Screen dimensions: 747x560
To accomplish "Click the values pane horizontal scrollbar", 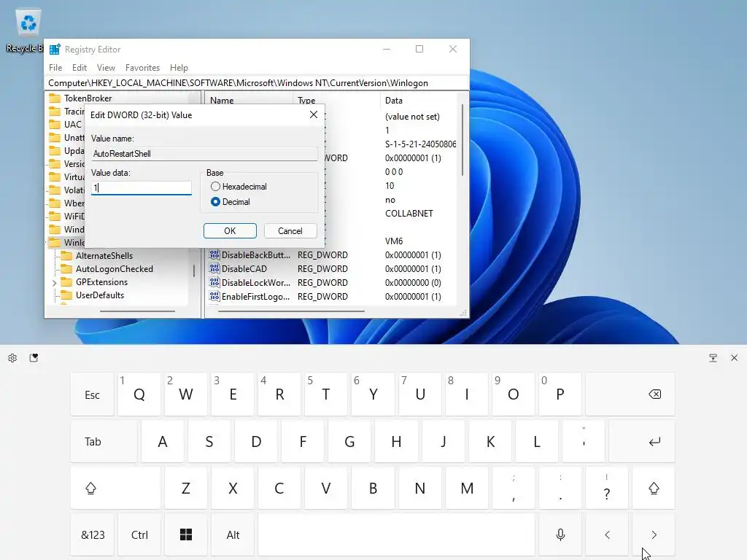I will tap(291, 311).
